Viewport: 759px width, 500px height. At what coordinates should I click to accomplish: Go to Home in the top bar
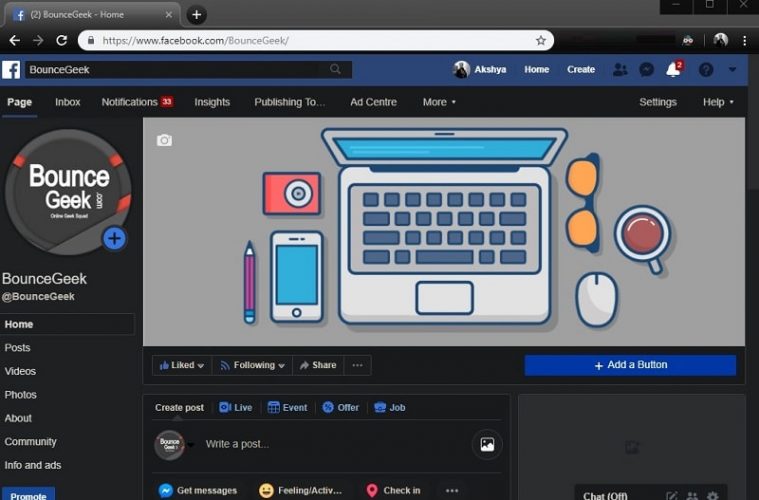[x=536, y=70]
